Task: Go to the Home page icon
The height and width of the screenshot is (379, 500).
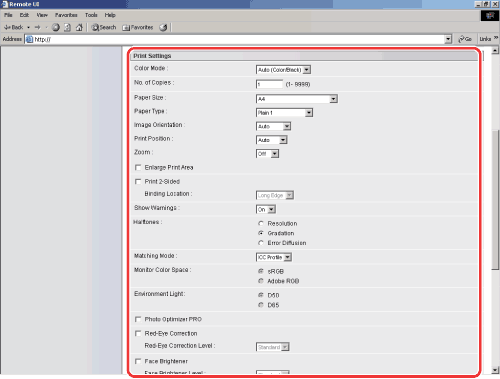Action: [79, 27]
